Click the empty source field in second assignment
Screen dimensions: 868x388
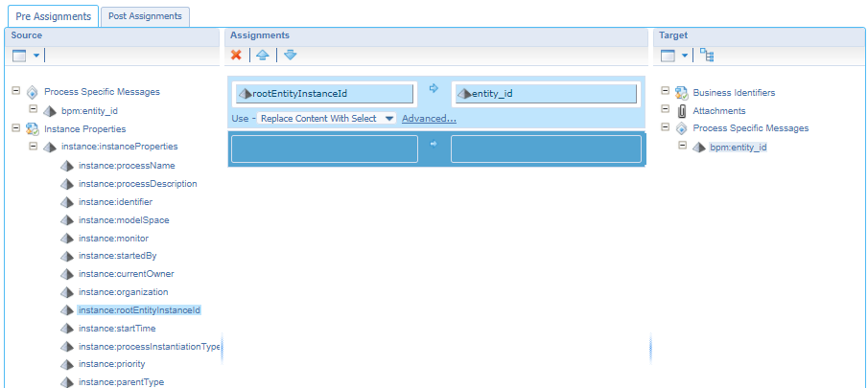[324, 148]
